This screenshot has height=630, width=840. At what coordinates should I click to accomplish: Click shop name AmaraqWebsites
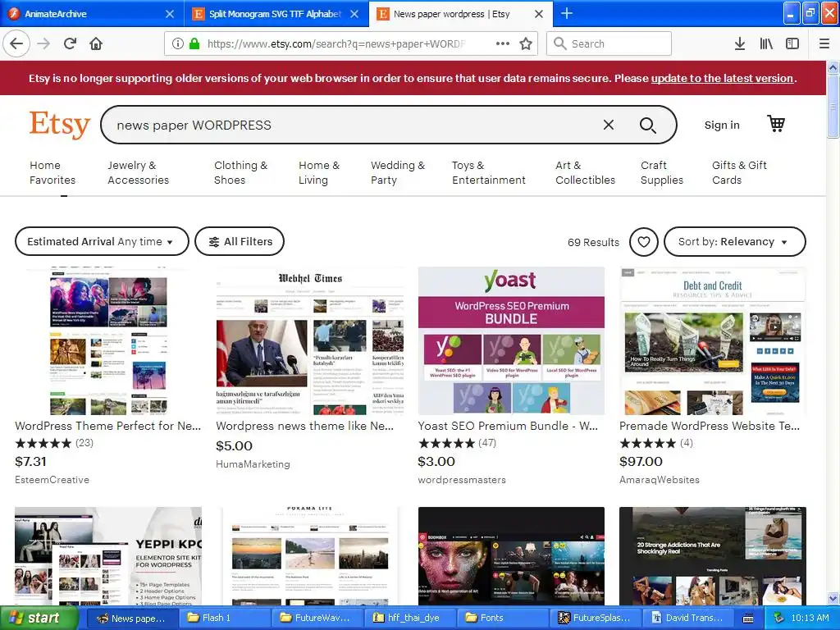click(x=660, y=480)
